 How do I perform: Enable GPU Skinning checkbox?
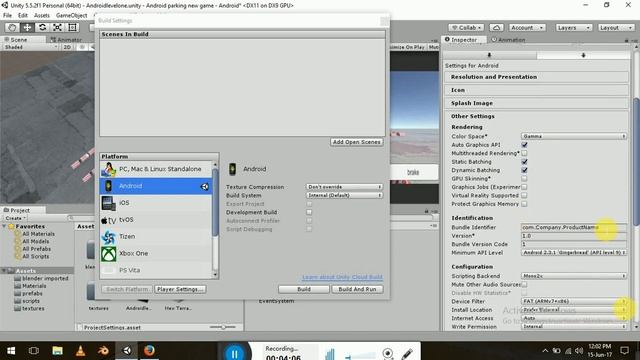click(x=524, y=178)
